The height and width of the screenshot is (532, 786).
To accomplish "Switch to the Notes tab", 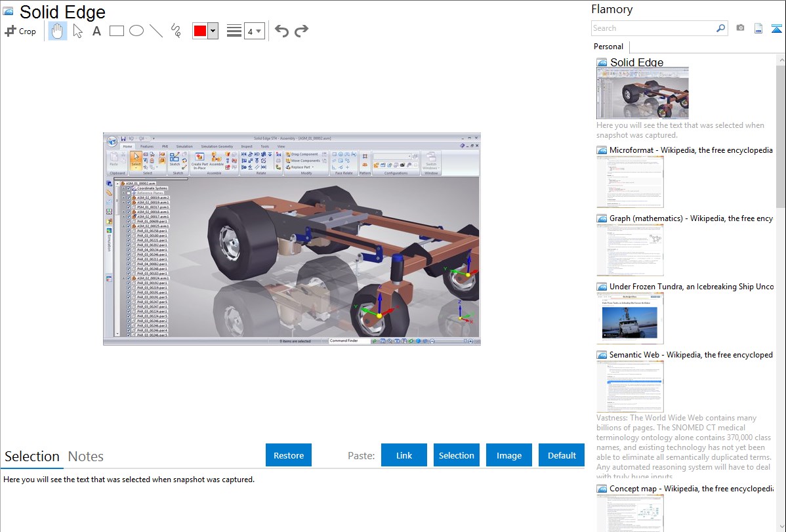I will coord(86,457).
